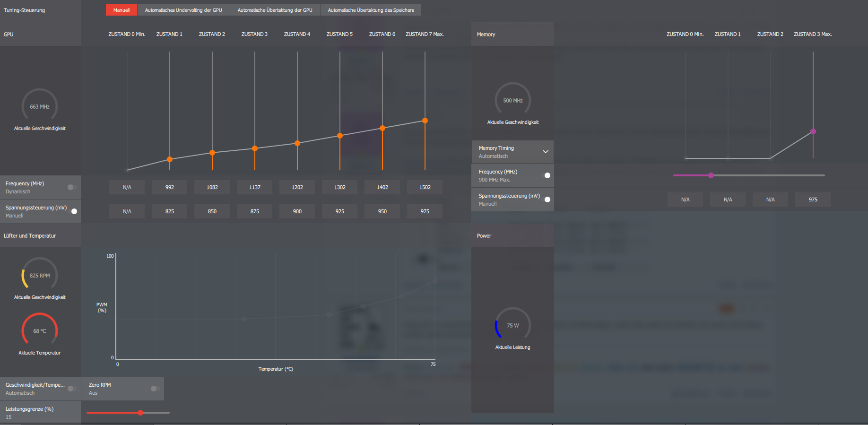
Task: Click Memory Zustand 0 N/A voltage field
Action: pos(686,199)
